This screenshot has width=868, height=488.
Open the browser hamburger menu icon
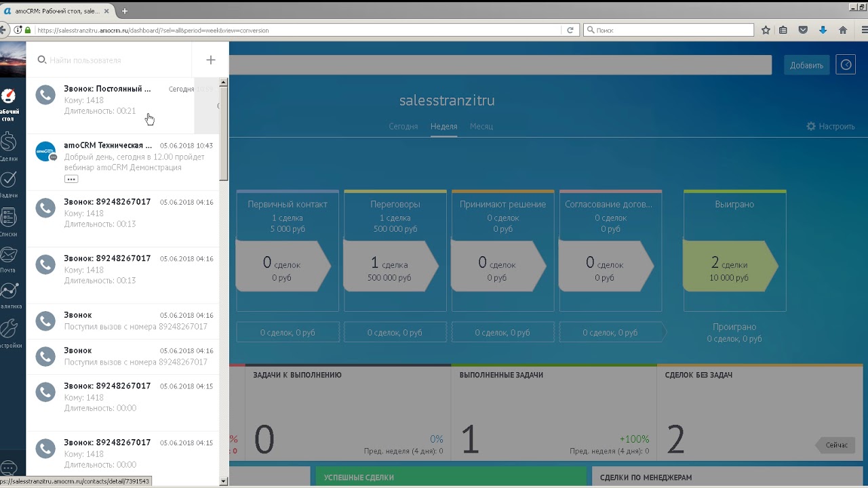click(864, 30)
